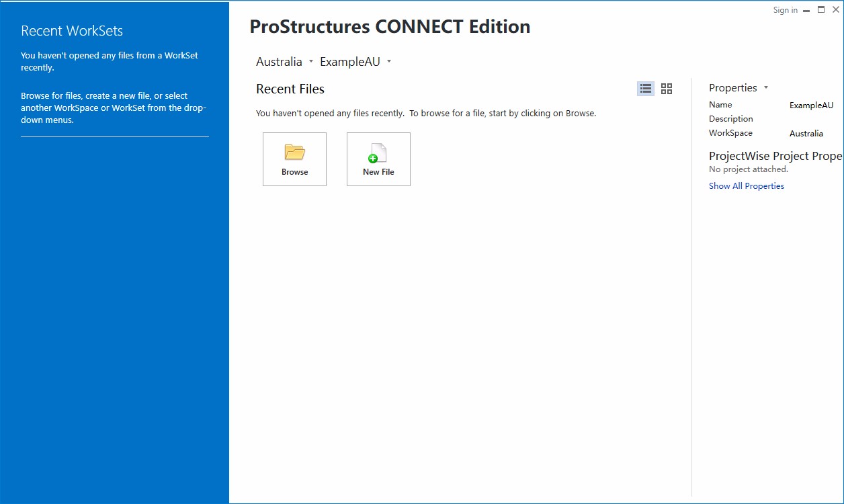The height and width of the screenshot is (504, 844).
Task: Click the Australia WorkSpace value in Properties
Action: [x=806, y=133]
